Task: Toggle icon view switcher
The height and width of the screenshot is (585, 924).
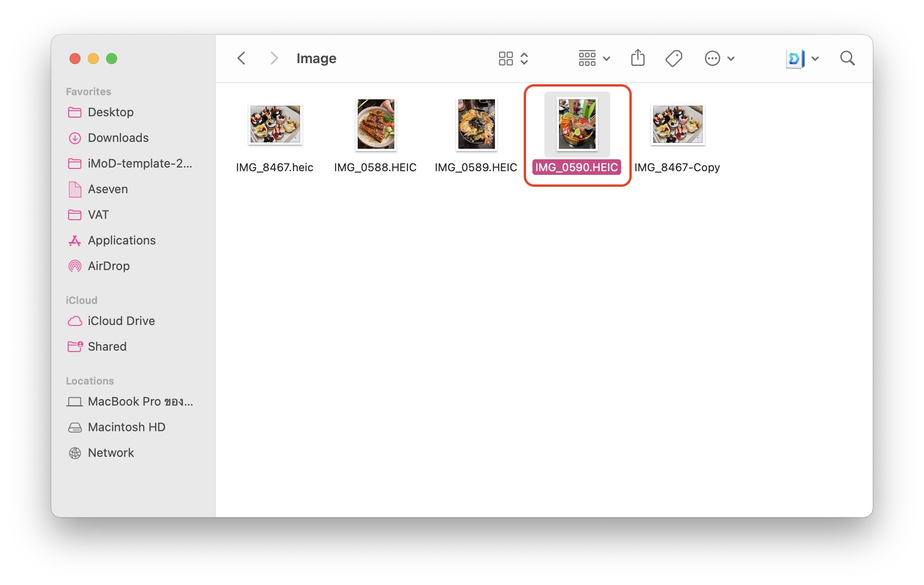Action: (513, 58)
